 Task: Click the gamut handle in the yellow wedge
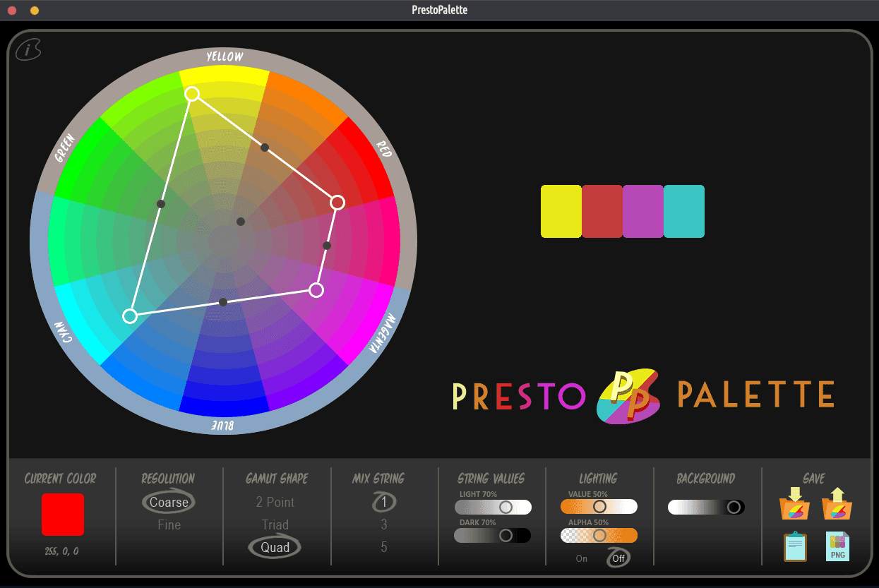[192, 94]
